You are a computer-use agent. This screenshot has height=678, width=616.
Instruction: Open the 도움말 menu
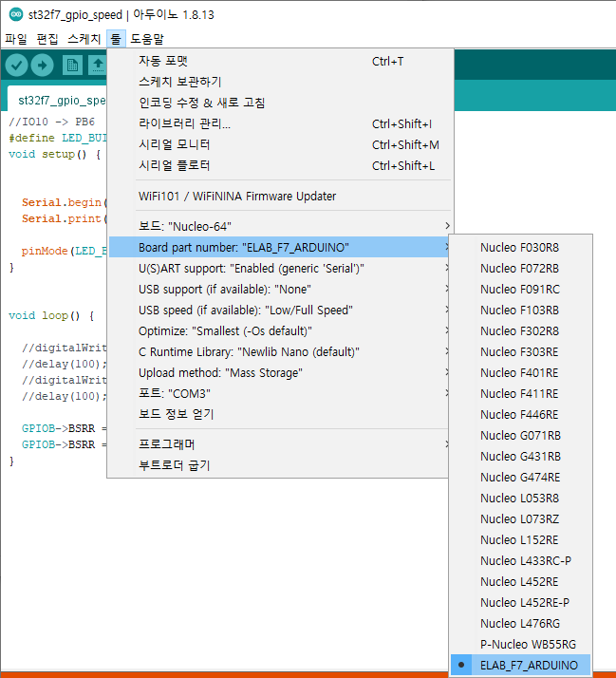(147, 39)
